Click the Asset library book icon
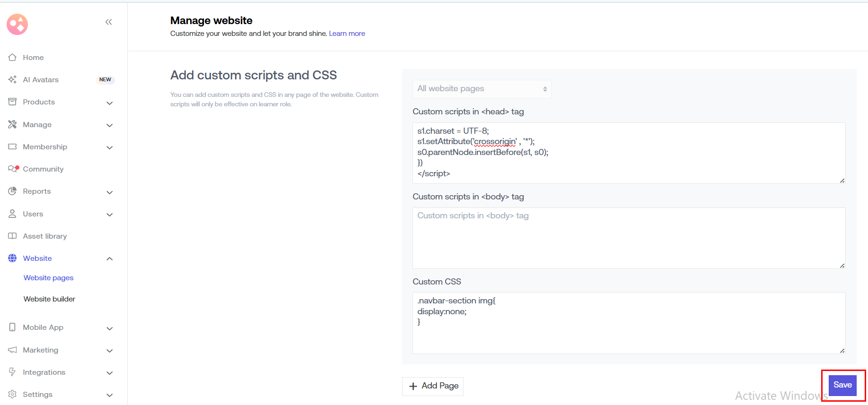 12,236
